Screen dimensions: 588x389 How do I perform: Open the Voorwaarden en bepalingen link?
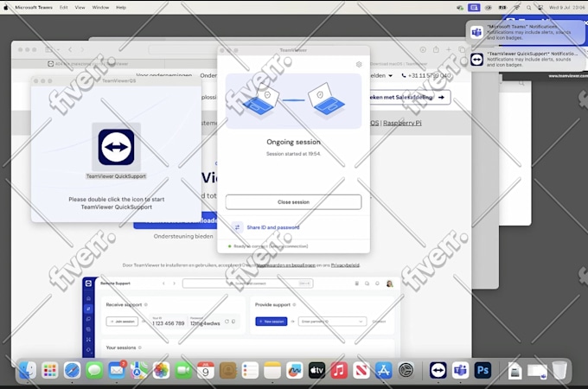(x=286, y=265)
